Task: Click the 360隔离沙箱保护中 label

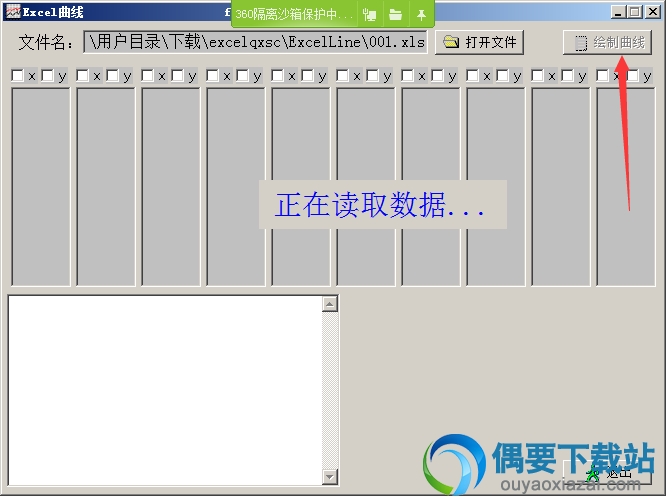Action: 294,14
